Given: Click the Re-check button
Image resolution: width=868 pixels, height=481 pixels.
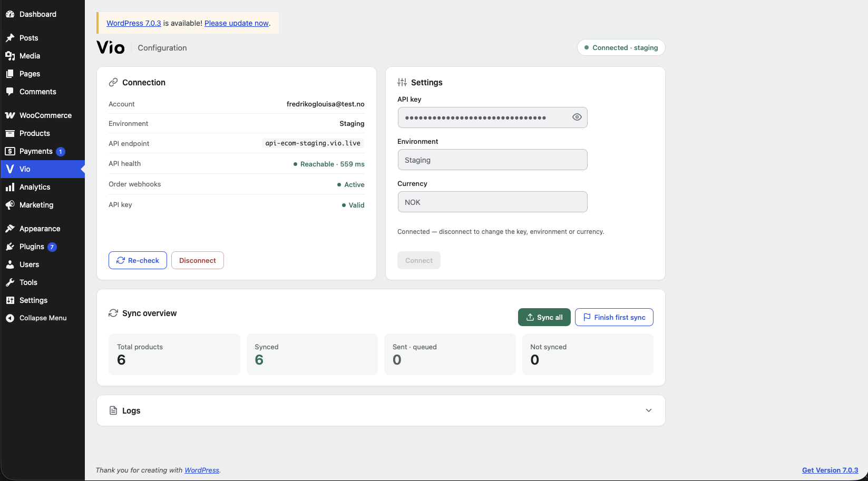Looking at the screenshot, I should click(138, 260).
